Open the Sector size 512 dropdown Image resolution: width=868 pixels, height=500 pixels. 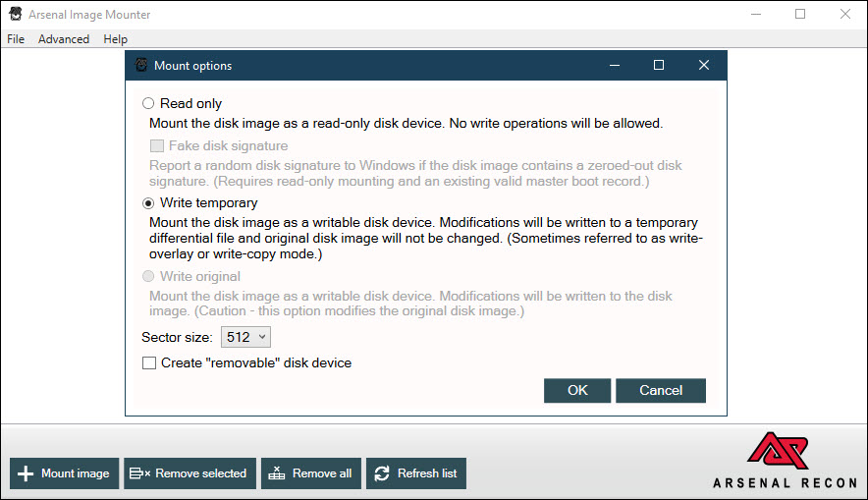coord(245,337)
